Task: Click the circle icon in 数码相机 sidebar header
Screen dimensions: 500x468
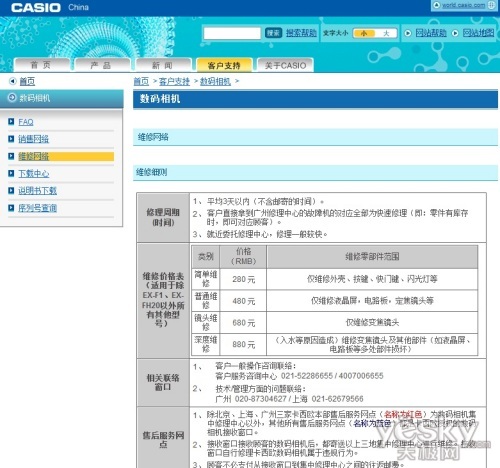Action: [12, 98]
